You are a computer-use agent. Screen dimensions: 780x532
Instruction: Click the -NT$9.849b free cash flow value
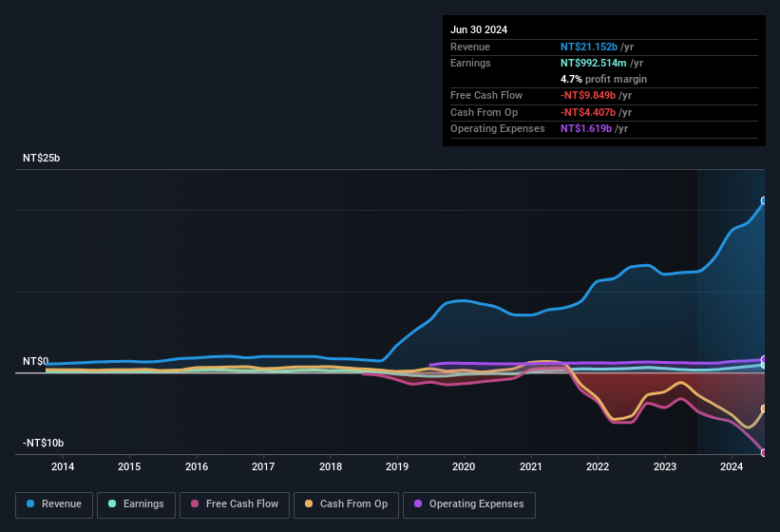point(588,95)
